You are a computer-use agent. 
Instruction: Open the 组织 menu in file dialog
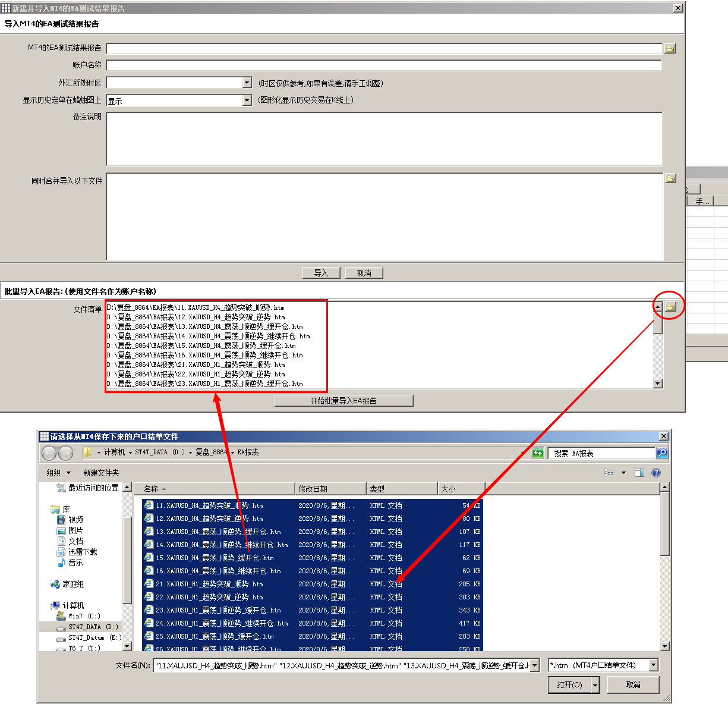point(58,473)
